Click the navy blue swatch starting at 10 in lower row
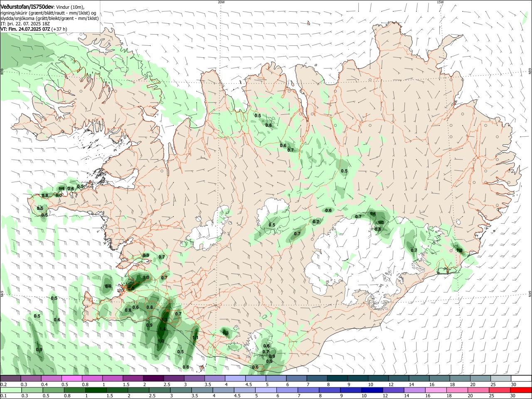The width and height of the screenshot is (532, 399). (372, 390)
